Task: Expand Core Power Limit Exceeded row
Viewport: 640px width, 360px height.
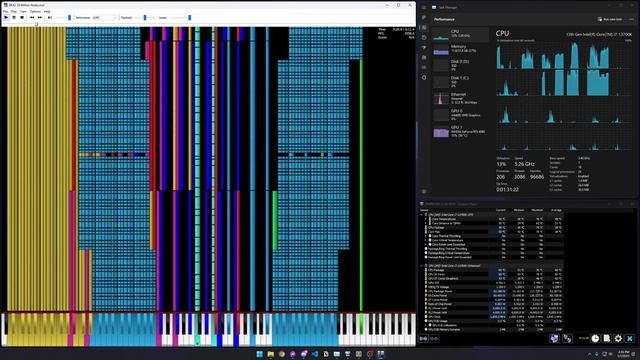Action: point(426,244)
